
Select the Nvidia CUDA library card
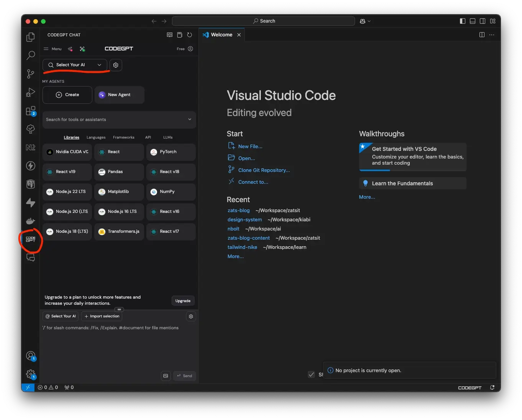pos(67,152)
